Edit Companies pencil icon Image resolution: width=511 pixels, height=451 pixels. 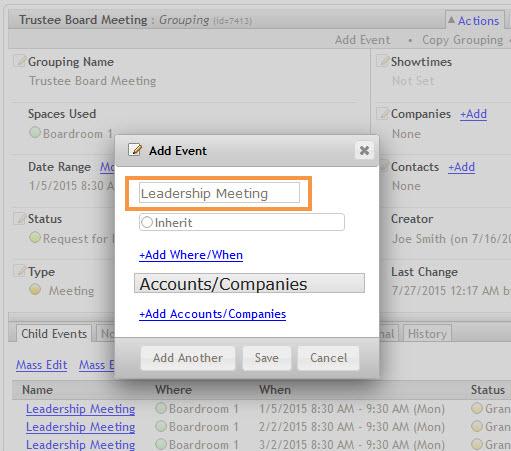click(x=383, y=114)
